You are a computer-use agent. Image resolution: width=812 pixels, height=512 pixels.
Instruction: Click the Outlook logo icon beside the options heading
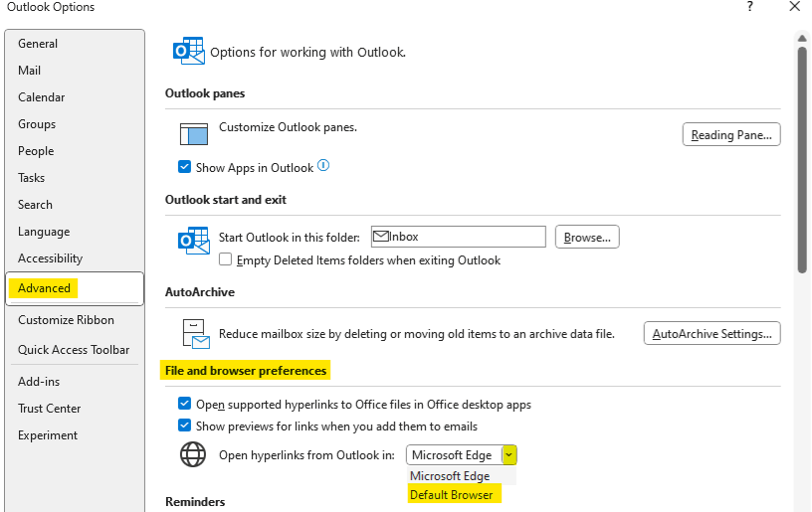[x=188, y=52]
